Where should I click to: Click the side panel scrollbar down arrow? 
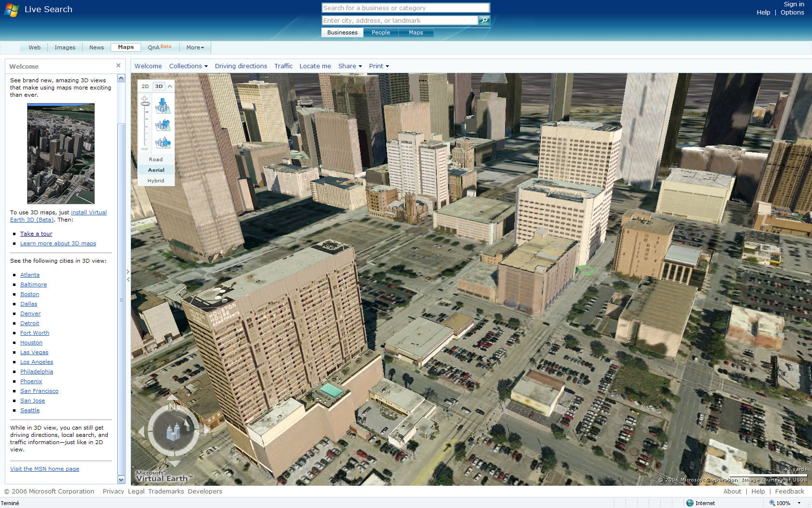[121, 479]
